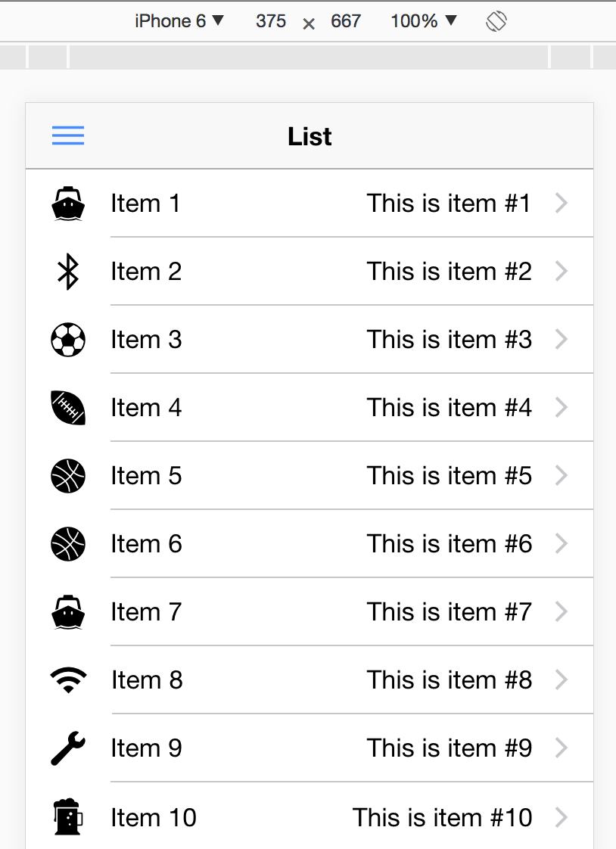Open the iPhone 6 device dropdown

[179, 21]
